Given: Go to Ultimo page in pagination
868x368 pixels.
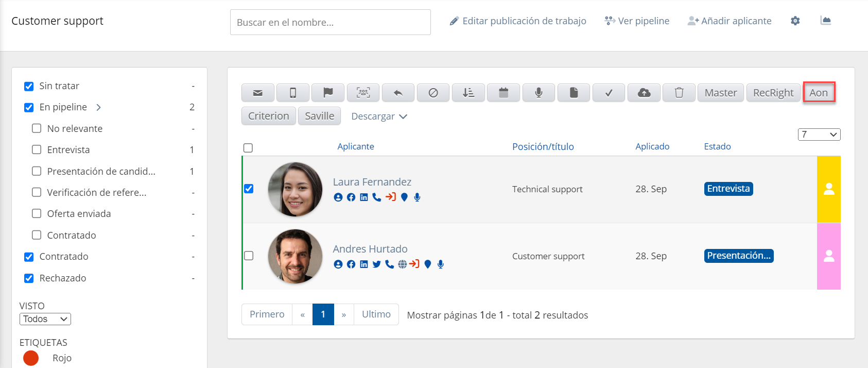Looking at the screenshot, I should tap(376, 314).
